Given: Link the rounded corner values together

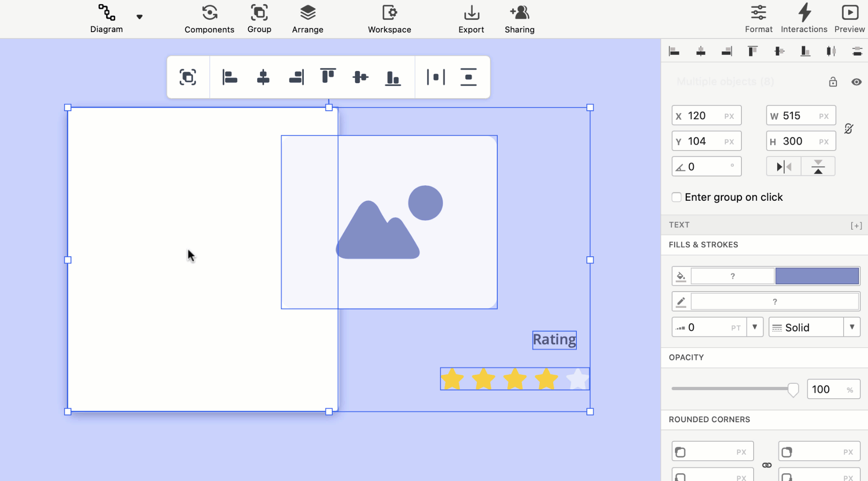Looking at the screenshot, I should (x=767, y=465).
